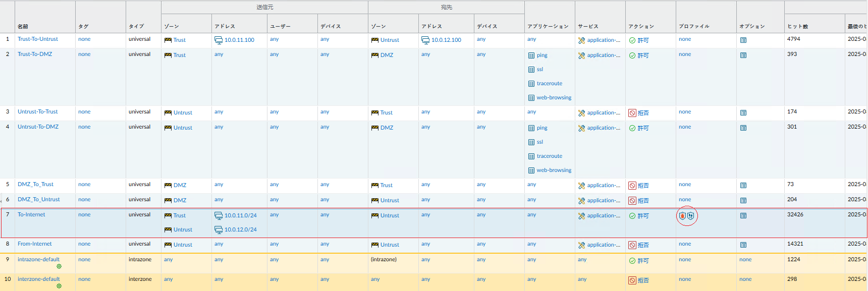Image resolution: width=868 pixels, height=291 pixels.
Task: Click the web-browsing application in Untrsut-To-DMZ rule
Action: (x=554, y=170)
